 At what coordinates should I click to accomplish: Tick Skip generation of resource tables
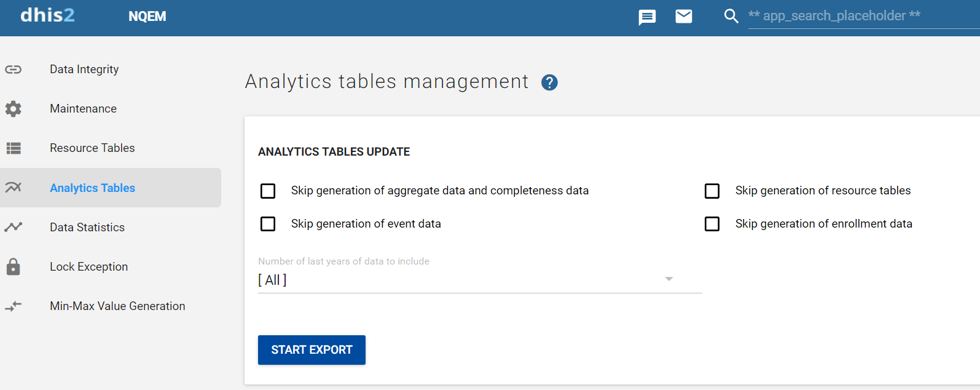point(712,191)
